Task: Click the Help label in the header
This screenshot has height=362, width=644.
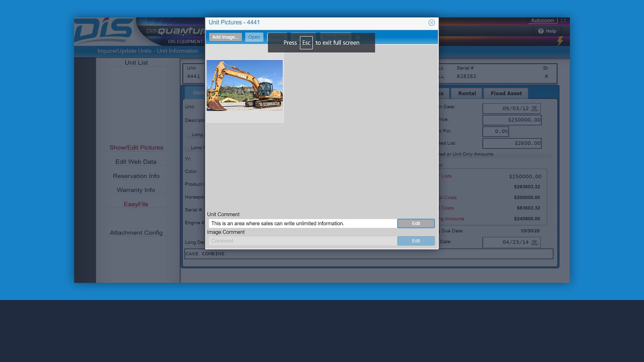Action: click(551, 31)
